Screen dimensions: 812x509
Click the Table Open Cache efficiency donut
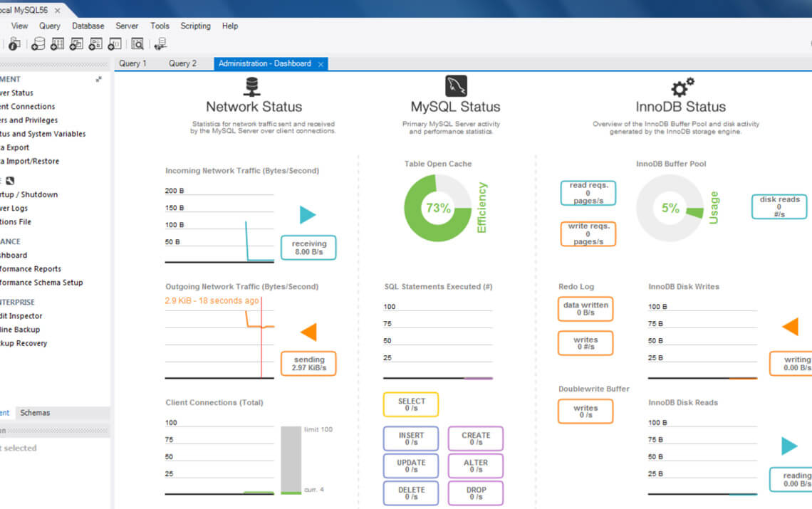(x=438, y=208)
